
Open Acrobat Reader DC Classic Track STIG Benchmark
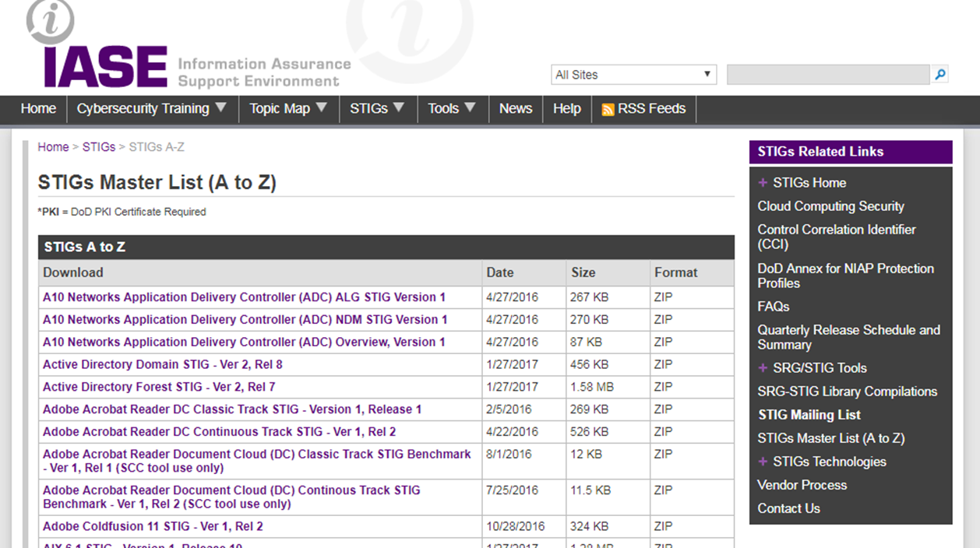tap(257, 461)
